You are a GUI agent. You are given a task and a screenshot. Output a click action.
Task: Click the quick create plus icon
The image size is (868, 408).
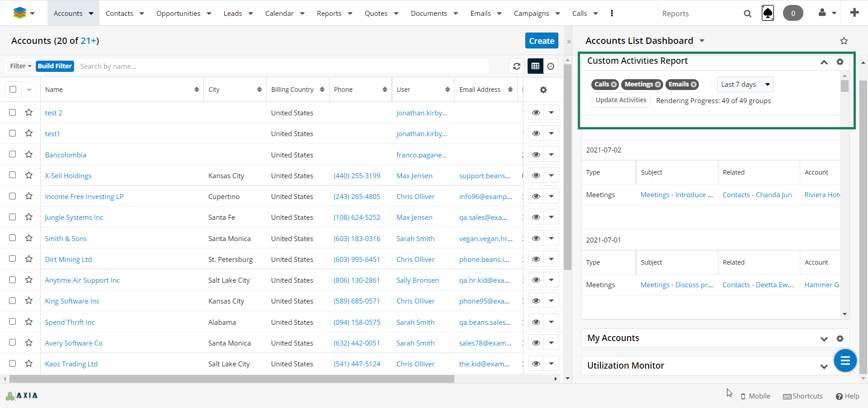(854, 13)
